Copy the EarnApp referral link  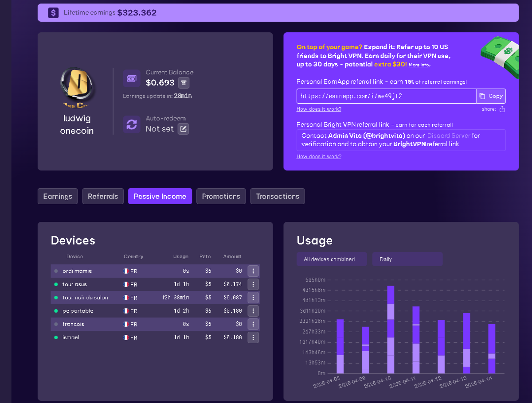pyautogui.click(x=491, y=96)
